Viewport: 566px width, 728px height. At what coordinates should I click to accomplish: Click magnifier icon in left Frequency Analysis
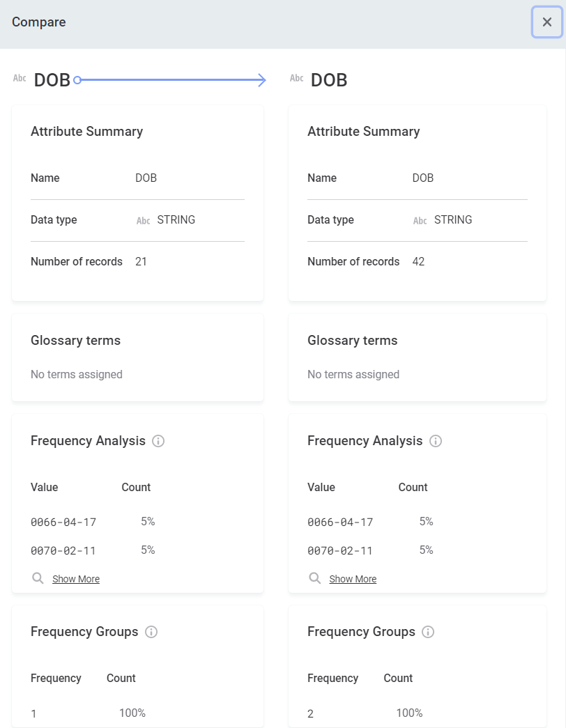coord(38,578)
